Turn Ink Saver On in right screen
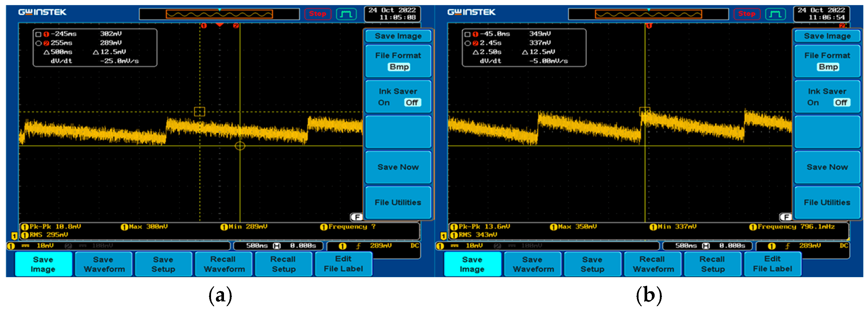The width and height of the screenshot is (868, 310). (x=812, y=103)
